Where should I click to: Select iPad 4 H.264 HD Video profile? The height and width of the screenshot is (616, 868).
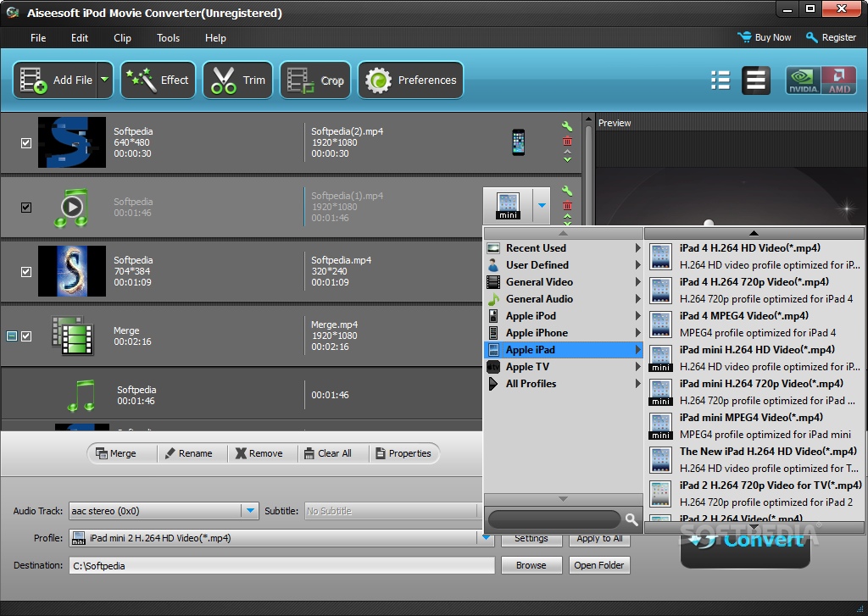754,257
